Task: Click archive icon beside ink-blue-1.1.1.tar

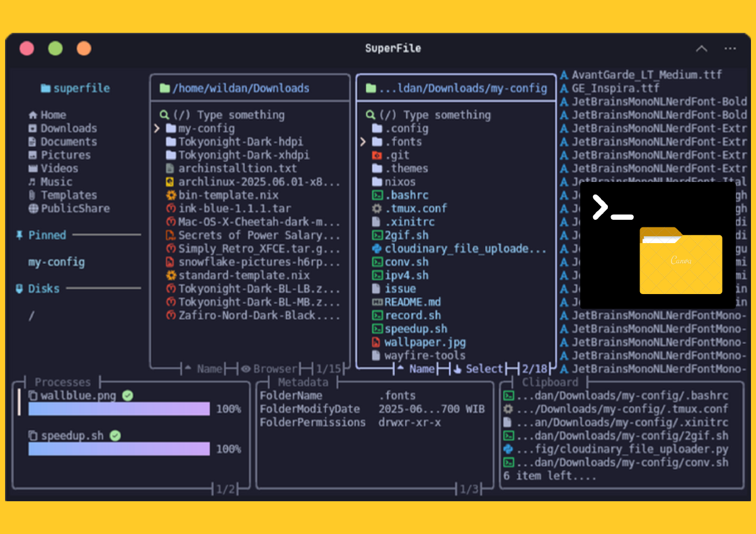Action: (171, 208)
